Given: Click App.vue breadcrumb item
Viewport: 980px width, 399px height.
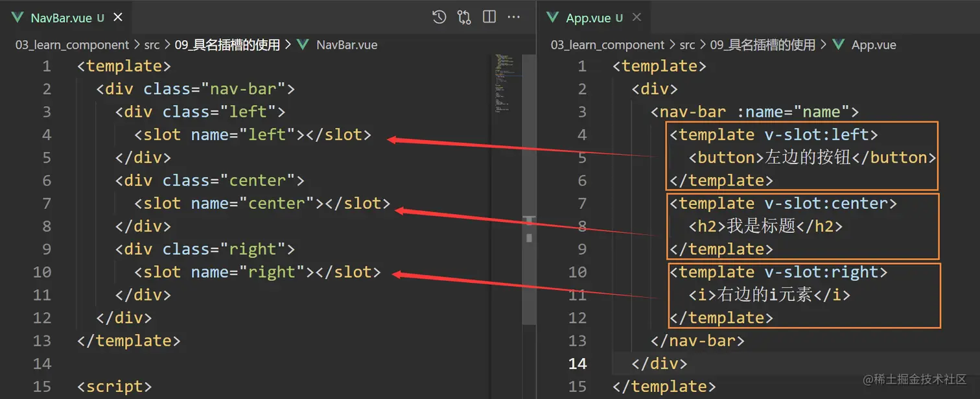Looking at the screenshot, I should pyautogui.click(x=874, y=45).
